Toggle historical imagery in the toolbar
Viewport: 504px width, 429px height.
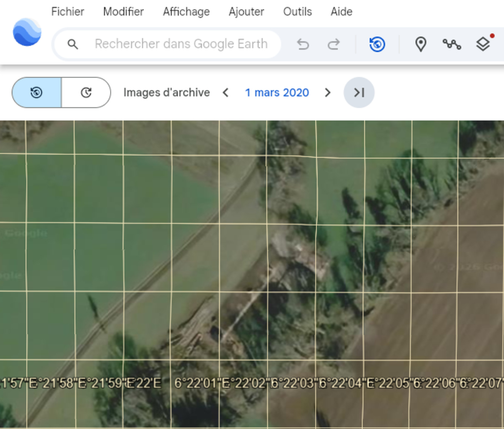tap(377, 44)
